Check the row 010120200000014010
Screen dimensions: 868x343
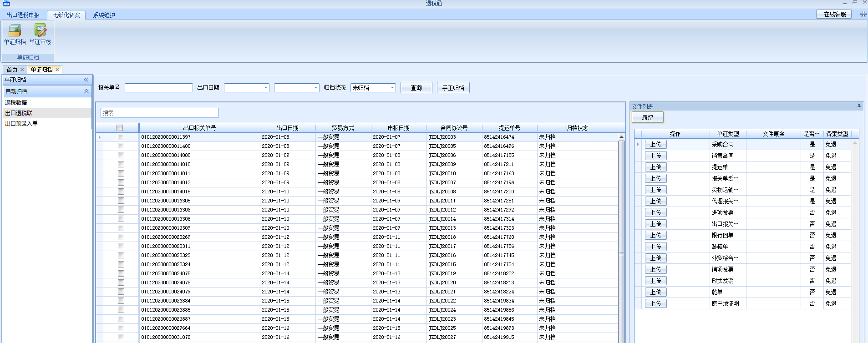121,164
